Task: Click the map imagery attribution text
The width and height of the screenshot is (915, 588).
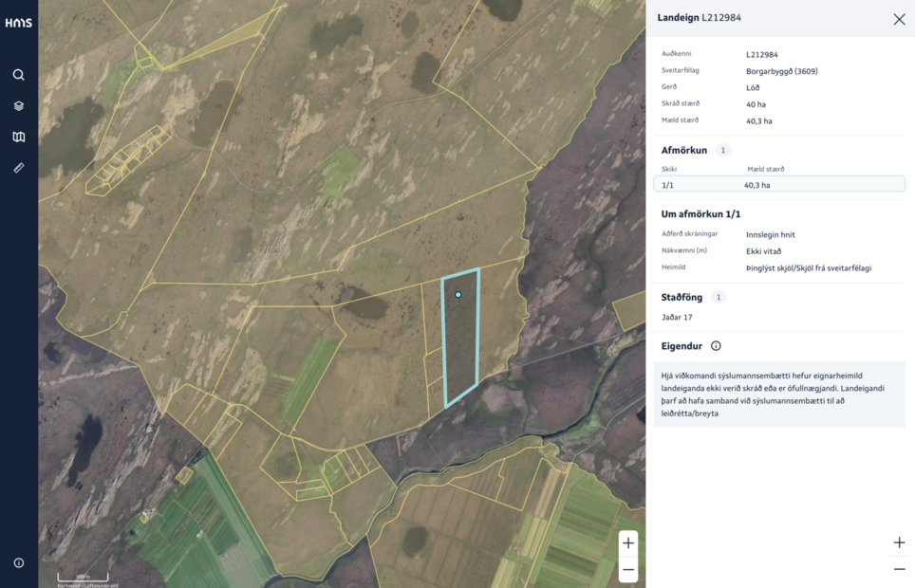Action: click(87, 585)
